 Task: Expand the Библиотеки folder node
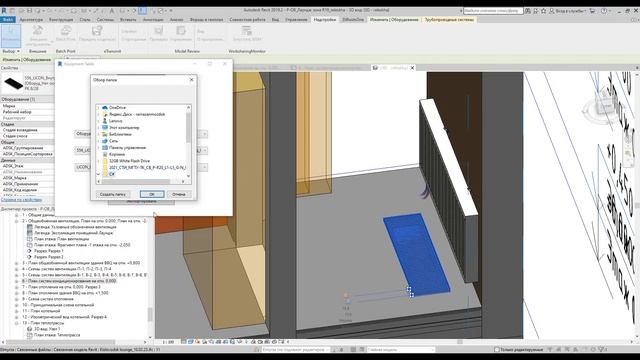(x=98, y=134)
